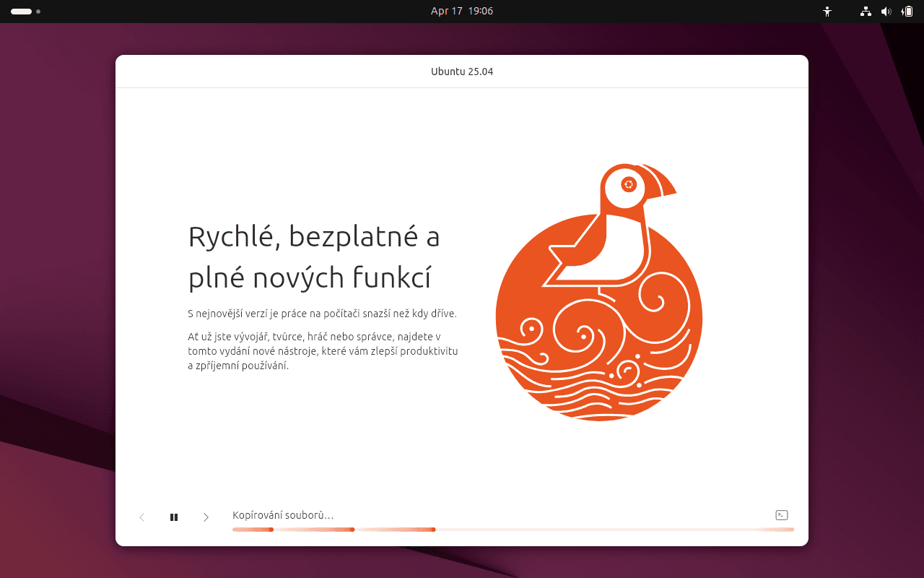This screenshot has height=578, width=924.
Task: Pause the installer slideshow
Action: 174,517
